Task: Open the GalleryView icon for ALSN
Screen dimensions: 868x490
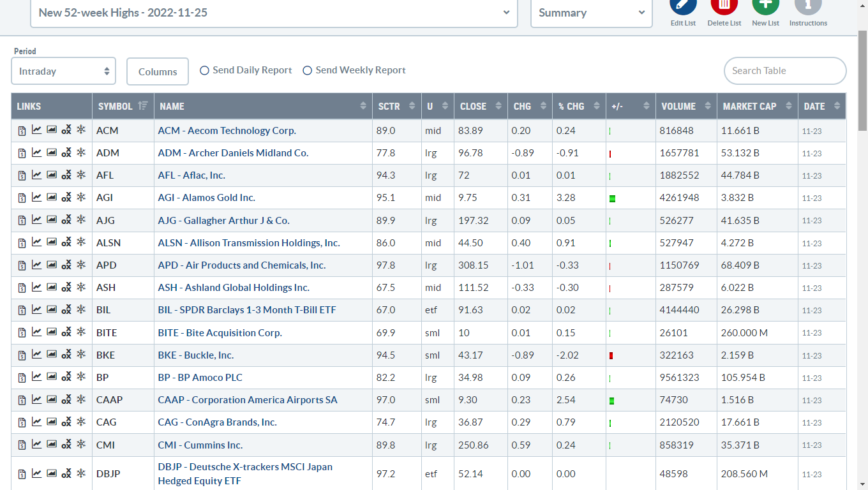Action: [x=51, y=243]
